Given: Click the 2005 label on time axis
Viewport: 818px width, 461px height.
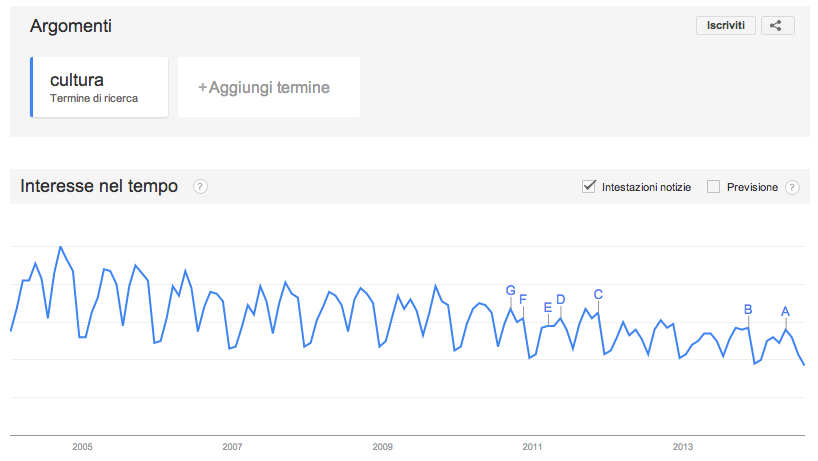Looking at the screenshot, I should click(x=82, y=447).
